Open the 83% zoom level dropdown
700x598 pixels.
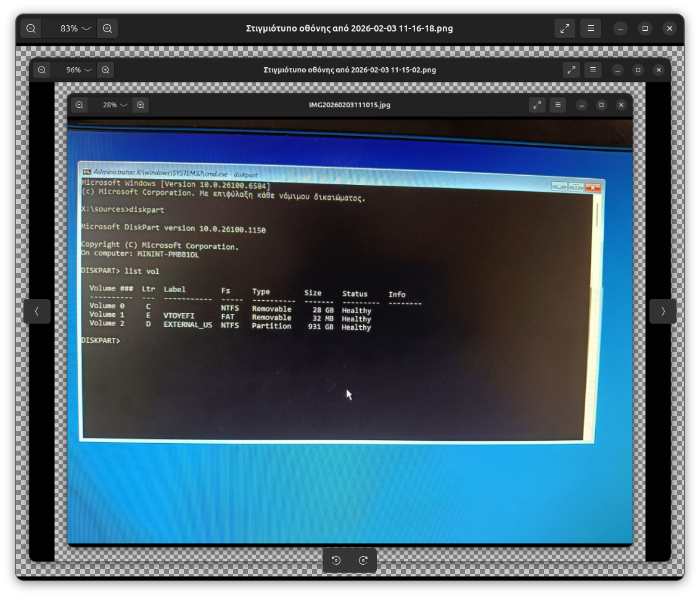click(x=75, y=28)
